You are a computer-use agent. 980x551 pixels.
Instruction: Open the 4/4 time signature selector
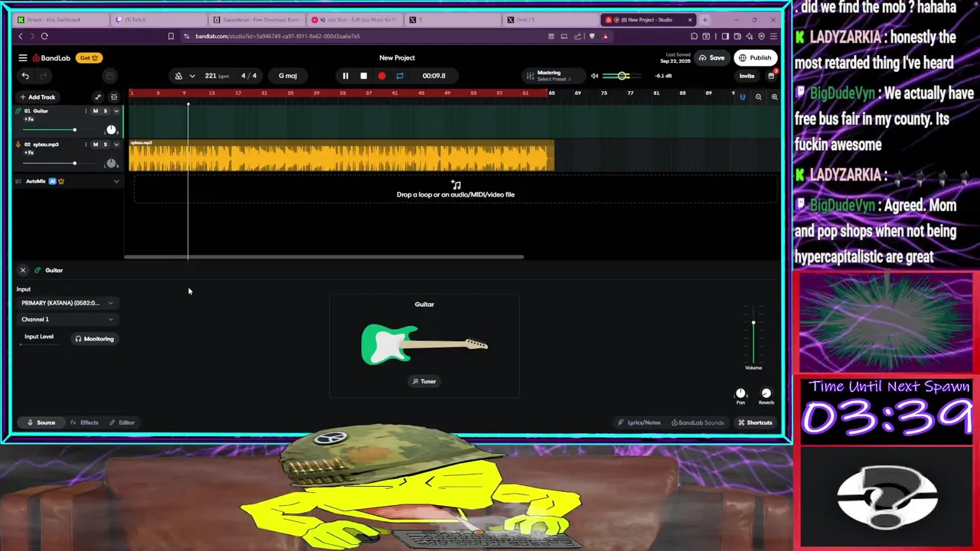click(x=249, y=76)
